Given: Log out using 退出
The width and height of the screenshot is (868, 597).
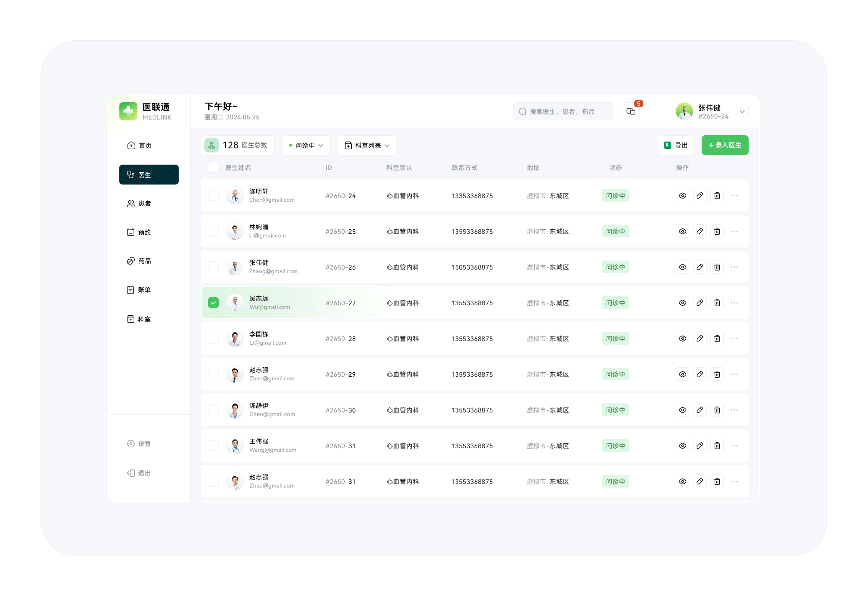Looking at the screenshot, I should (x=139, y=473).
